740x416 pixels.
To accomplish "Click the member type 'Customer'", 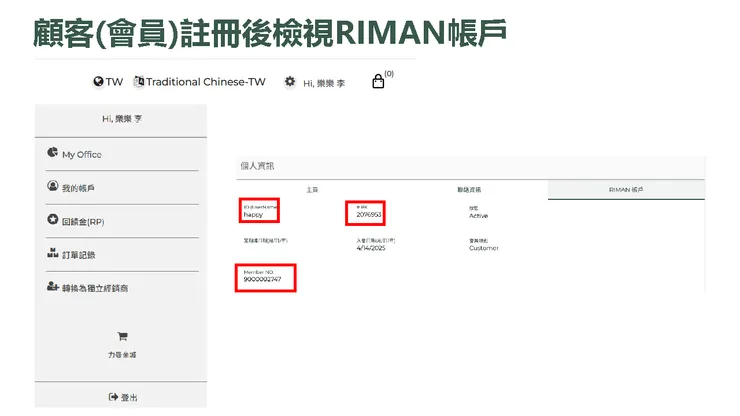I will [x=484, y=248].
